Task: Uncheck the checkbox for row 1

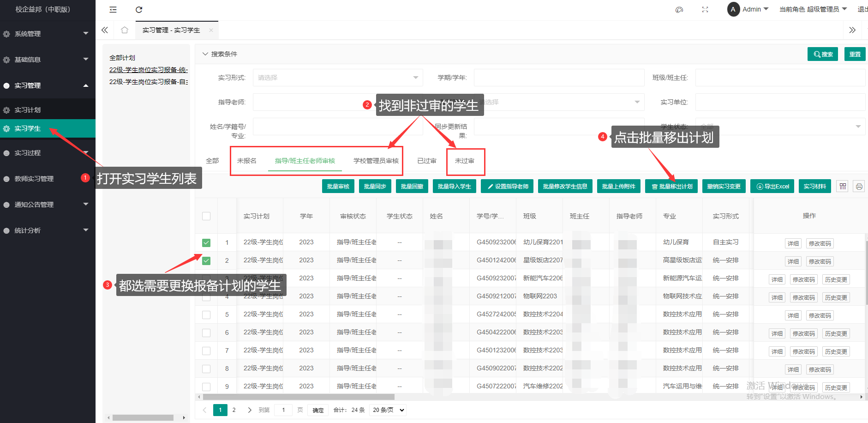Action: tap(206, 242)
